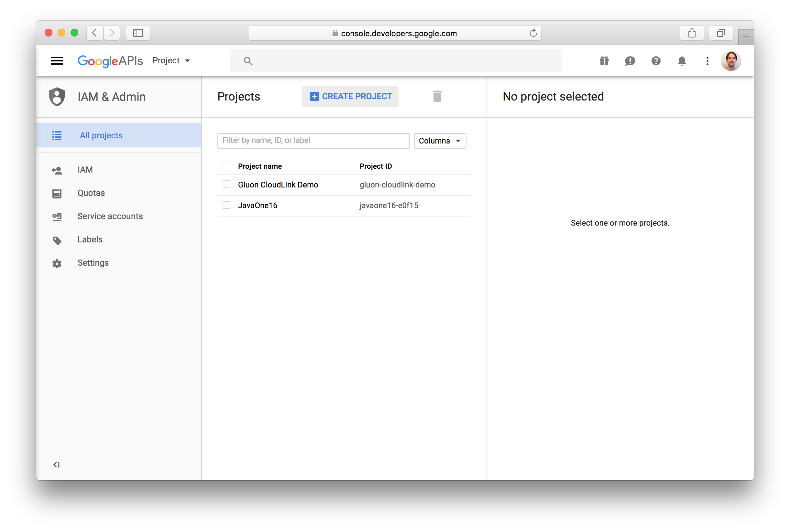Click the Service accounts icon
The width and height of the screenshot is (790, 532).
[x=57, y=217]
